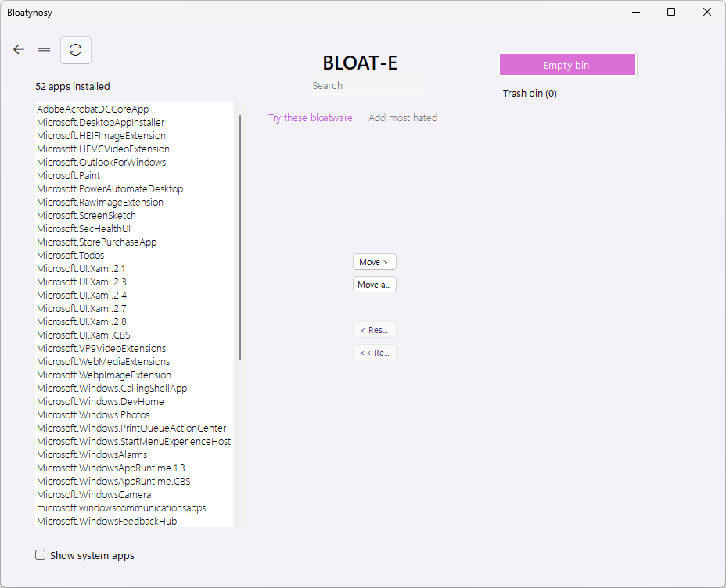Minimize the Bloatynosy window
This screenshot has height=588, width=726.
pos(636,12)
